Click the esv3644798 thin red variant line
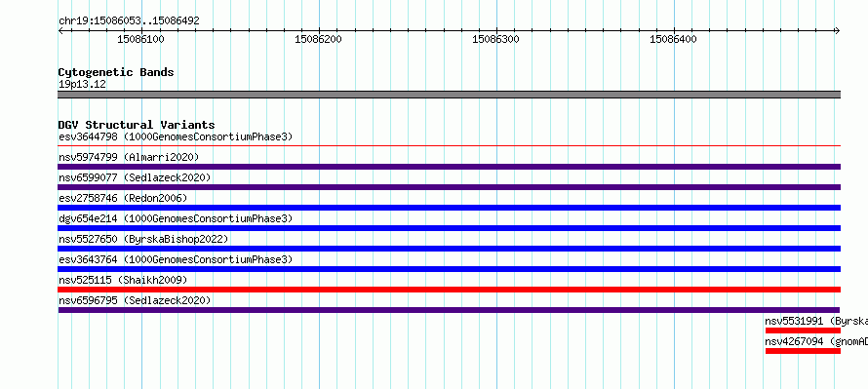Viewport: 868px width, 389px height. [449, 146]
